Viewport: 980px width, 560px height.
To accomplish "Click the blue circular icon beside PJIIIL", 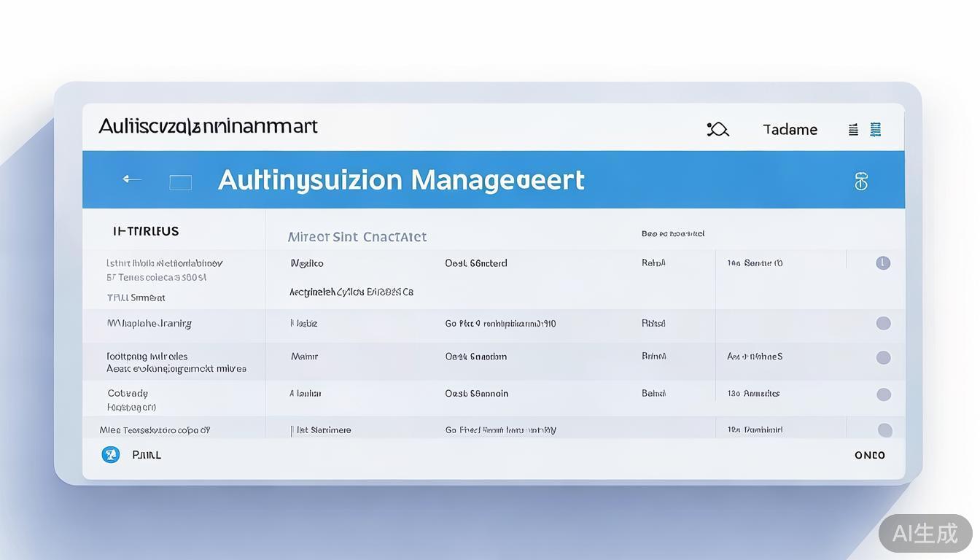I will coord(111,455).
